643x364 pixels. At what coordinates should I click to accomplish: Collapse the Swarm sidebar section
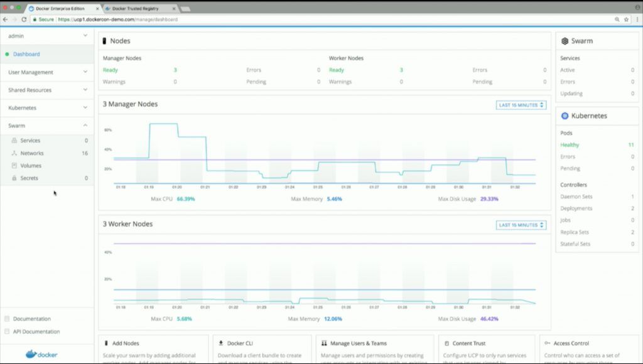click(x=46, y=126)
